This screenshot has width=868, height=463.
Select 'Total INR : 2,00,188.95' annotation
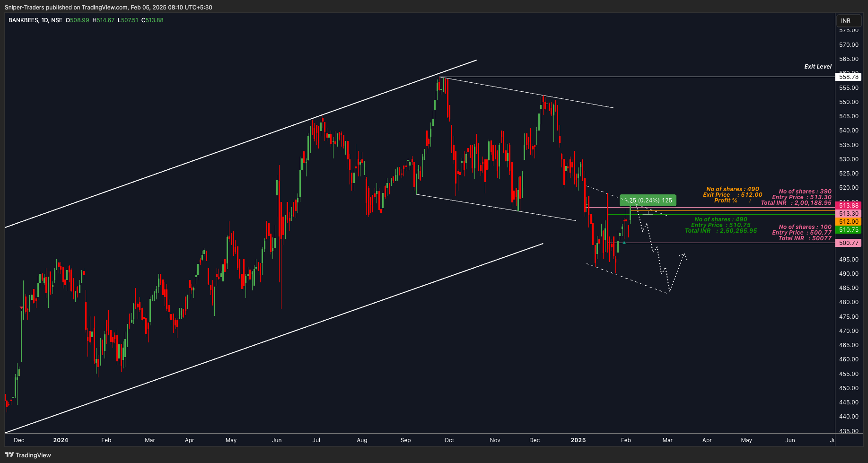[x=796, y=203]
